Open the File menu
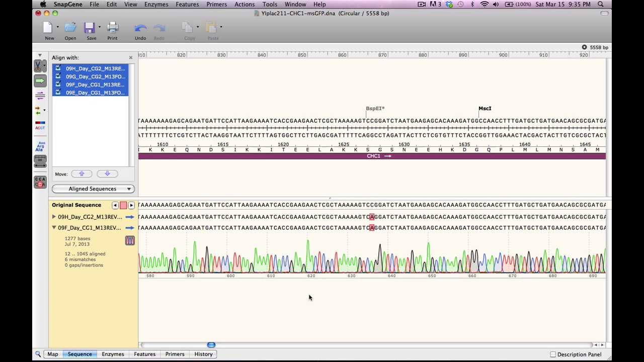This screenshot has width=644, height=362. (94, 4)
